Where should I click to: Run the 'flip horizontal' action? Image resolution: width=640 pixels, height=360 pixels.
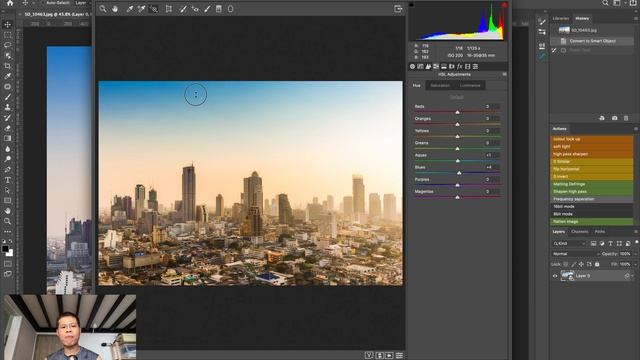coord(591,169)
